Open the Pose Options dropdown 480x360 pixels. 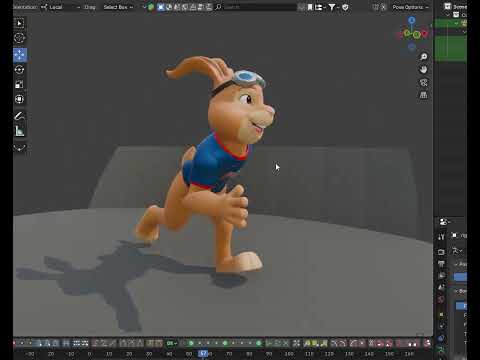click(x=410, y=7)
